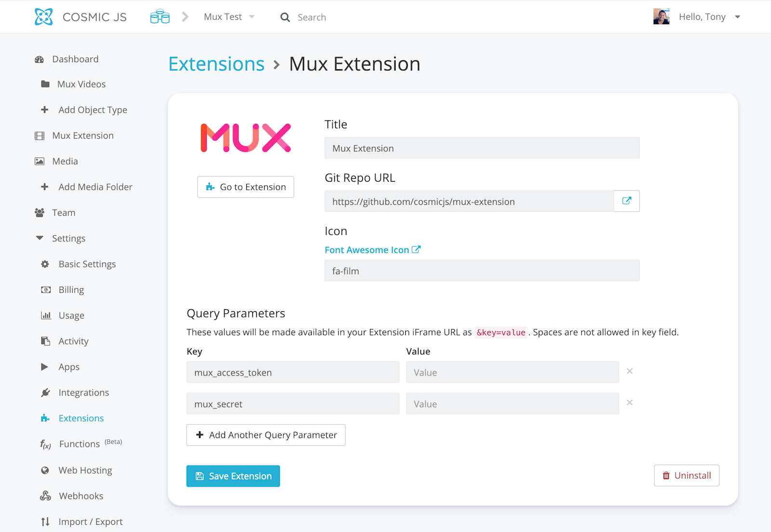Image resolution: width=771 pixels, height=532 pixels.
Task: Click Tony's profile avatar
Action: click(x=661, y=16)
